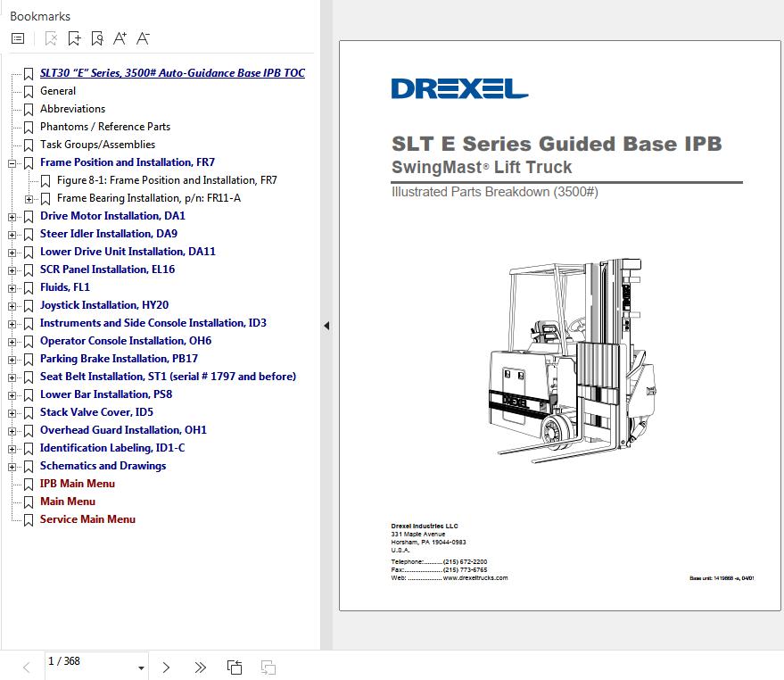This screenshot has width=784, height=680.
Task: Open Instruments and Side Console Installation, ID3
Action: tap(153, 323)
